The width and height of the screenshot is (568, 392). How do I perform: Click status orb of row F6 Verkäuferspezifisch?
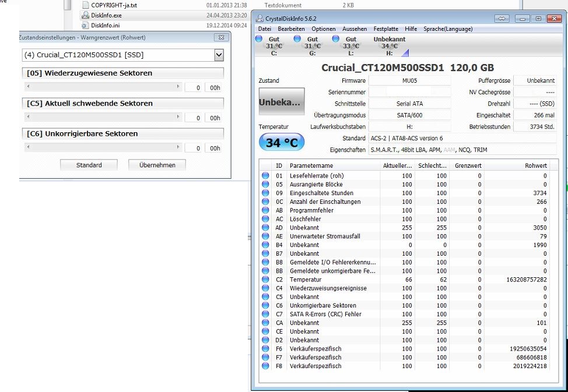(265, 348)
